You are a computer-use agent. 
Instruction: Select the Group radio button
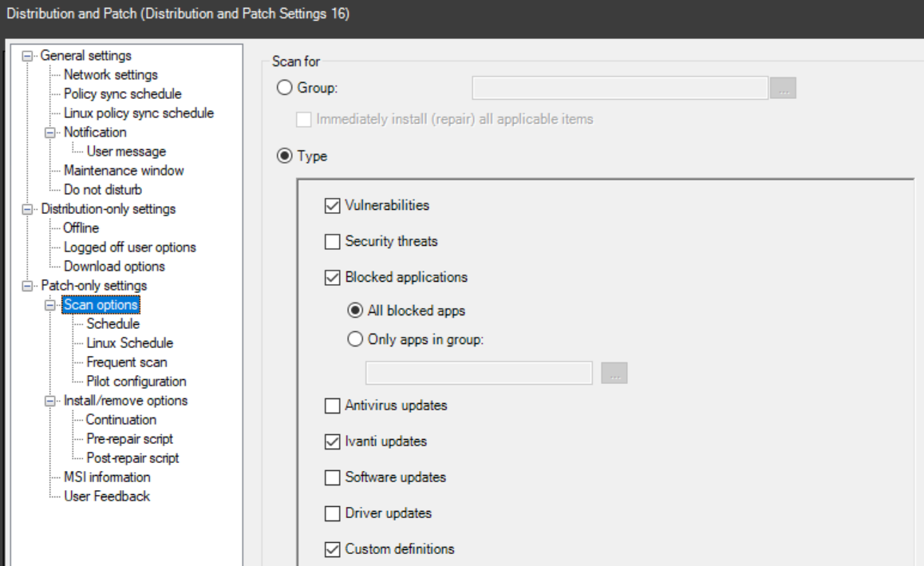(x=284, y=89)
